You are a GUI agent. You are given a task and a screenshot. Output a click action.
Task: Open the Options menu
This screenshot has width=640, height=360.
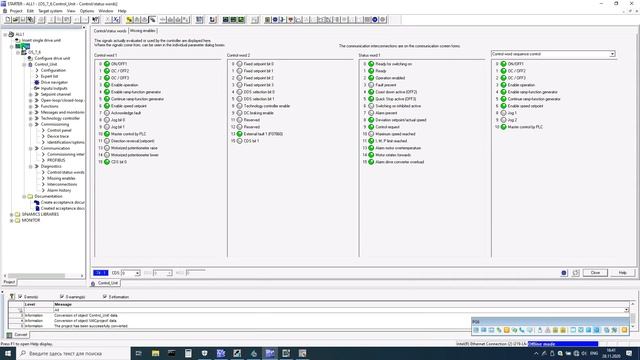coord(87,11)
